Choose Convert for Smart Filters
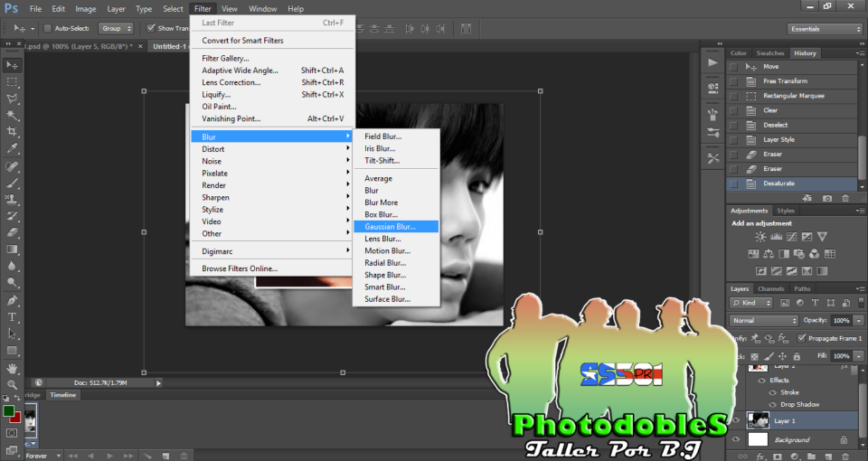The image size is (868, 461). 272,41
